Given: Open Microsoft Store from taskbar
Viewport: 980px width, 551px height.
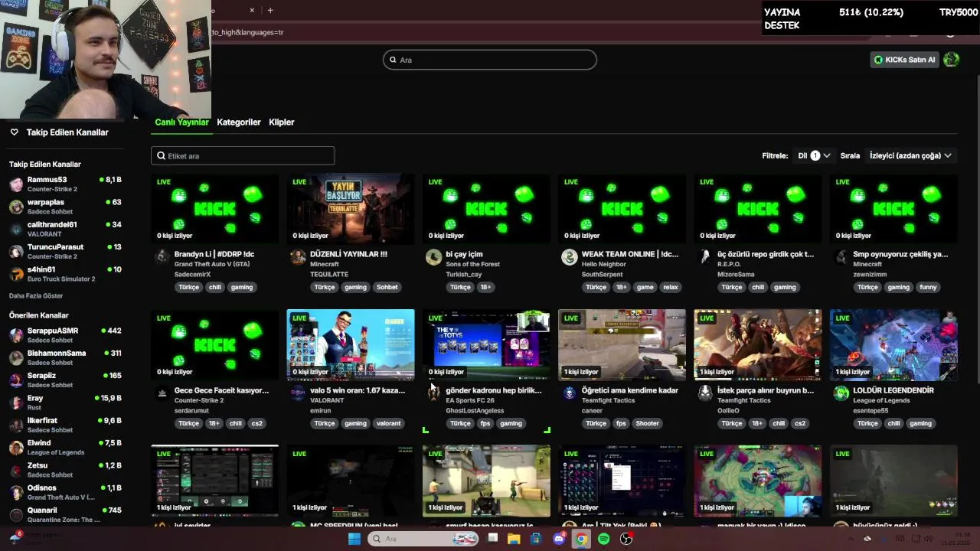Looking at the screenshot, I should click(536, 539).
